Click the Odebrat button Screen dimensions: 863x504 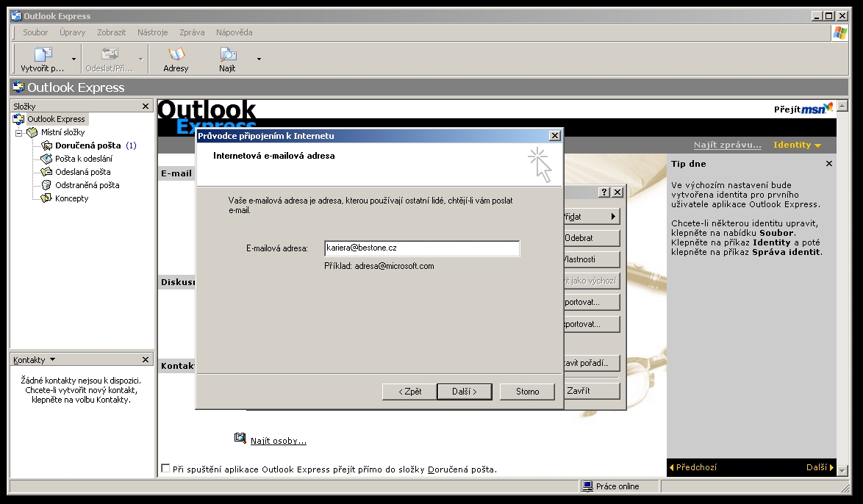pos(592,238)
